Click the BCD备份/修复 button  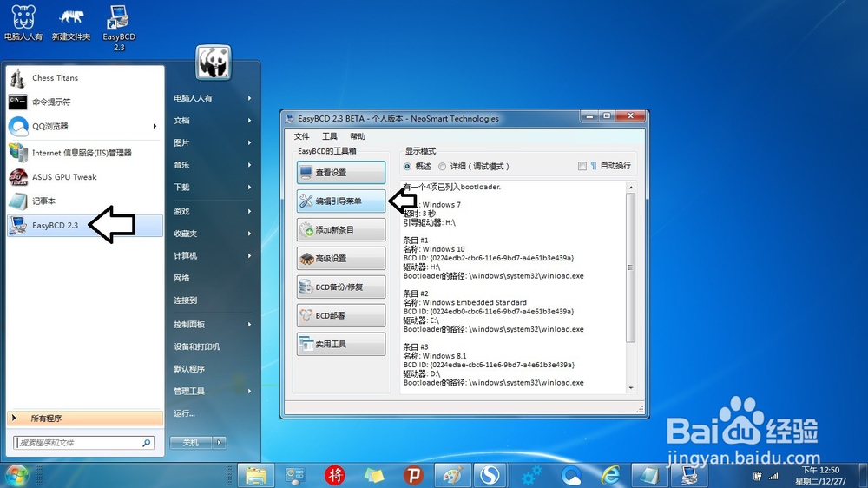coord(341,287)
